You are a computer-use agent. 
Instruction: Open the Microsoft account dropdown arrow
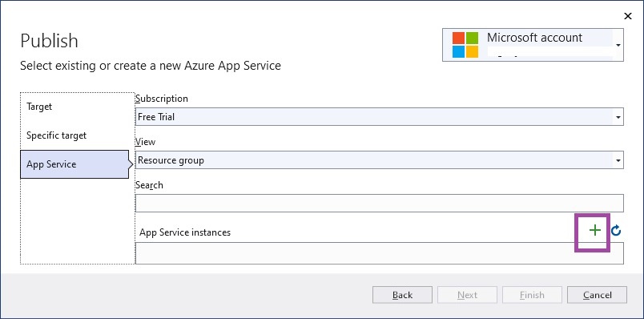click(618, 45)
